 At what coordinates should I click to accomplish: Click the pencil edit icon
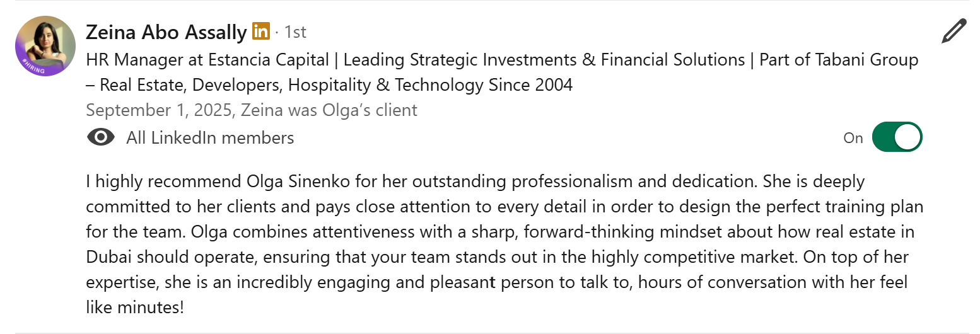[954, 32]
